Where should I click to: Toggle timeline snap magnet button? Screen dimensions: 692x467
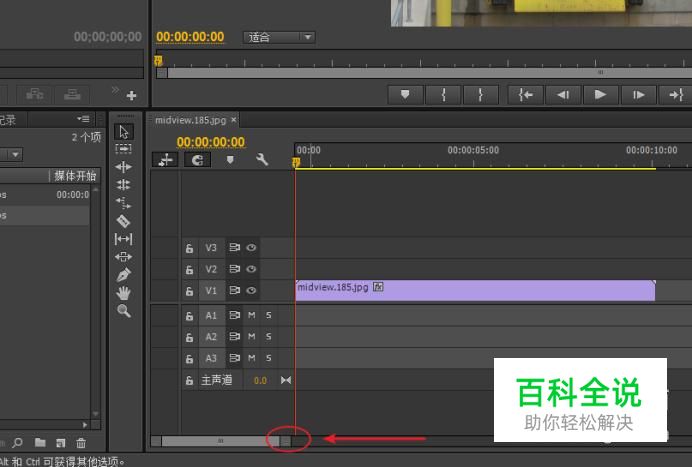198,159
